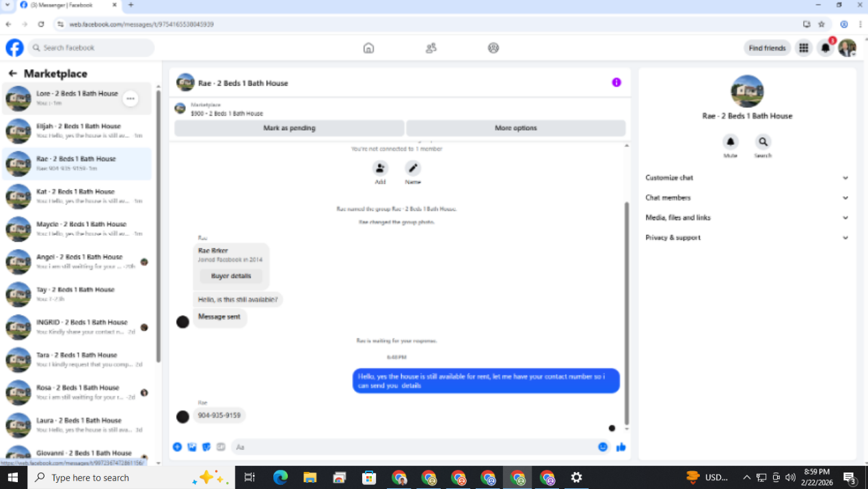
Task: Open the emoji picker in message box
Action: coord(603,447)
